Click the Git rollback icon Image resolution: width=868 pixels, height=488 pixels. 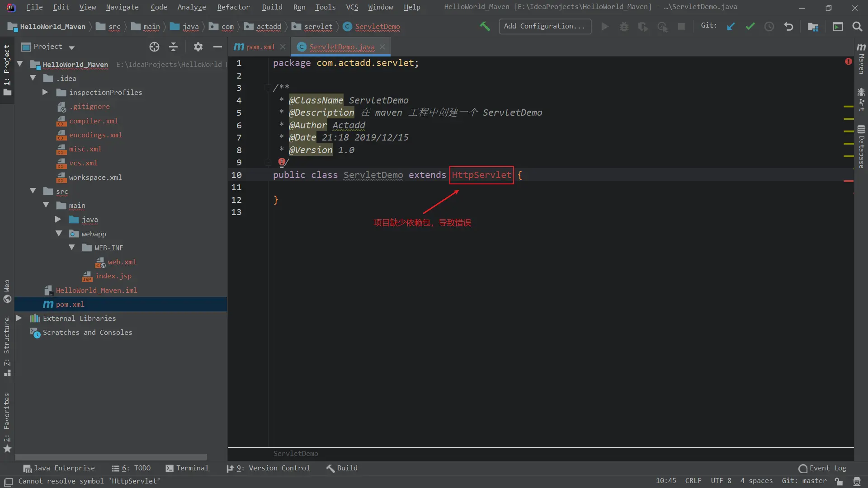coord(788,27)
